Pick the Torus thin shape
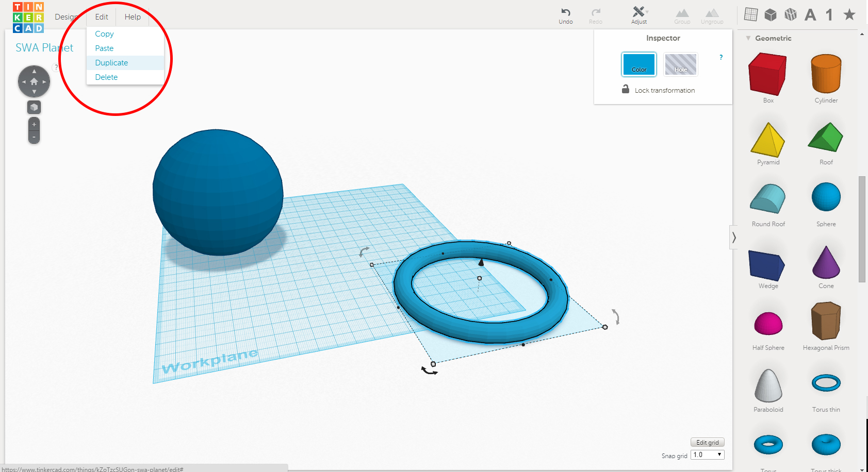This screenshot has height=472, width=868. point(826,383)
